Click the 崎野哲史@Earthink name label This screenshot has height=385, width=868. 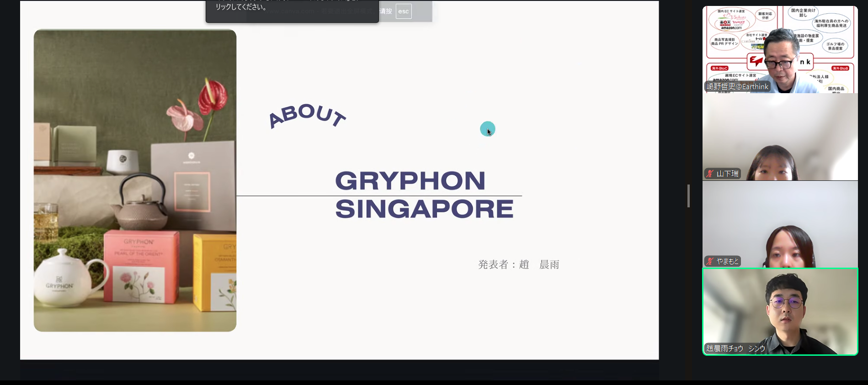pos(737,86)
